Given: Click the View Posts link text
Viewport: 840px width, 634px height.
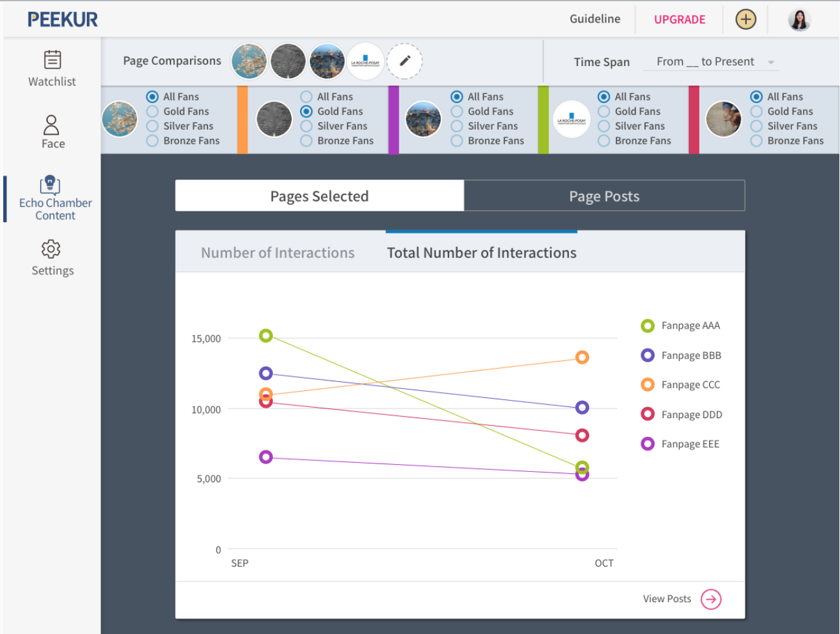Looking at the screenshot, I should point(667,599).
